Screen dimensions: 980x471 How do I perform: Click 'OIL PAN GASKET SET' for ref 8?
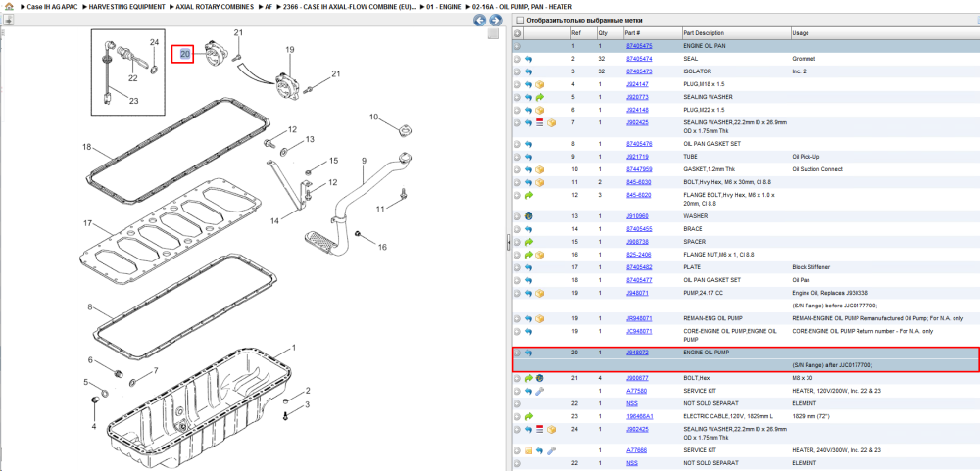711,144
